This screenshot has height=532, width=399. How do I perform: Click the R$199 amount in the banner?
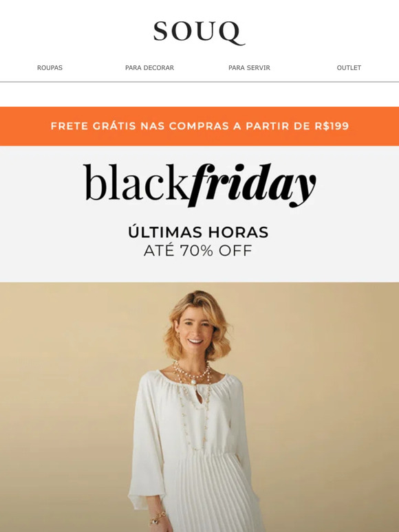point(332,126)
